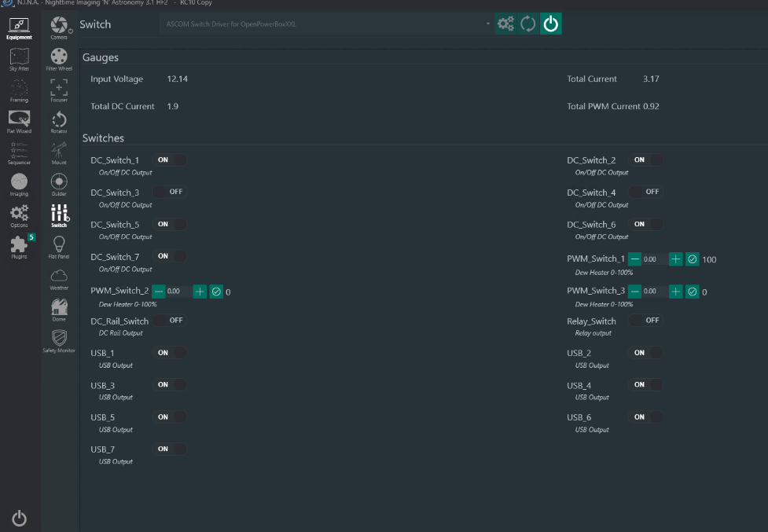Screen dimensions: 768x532
Task: Switch to the Sky Atlas tab
Action: point(19,59)
